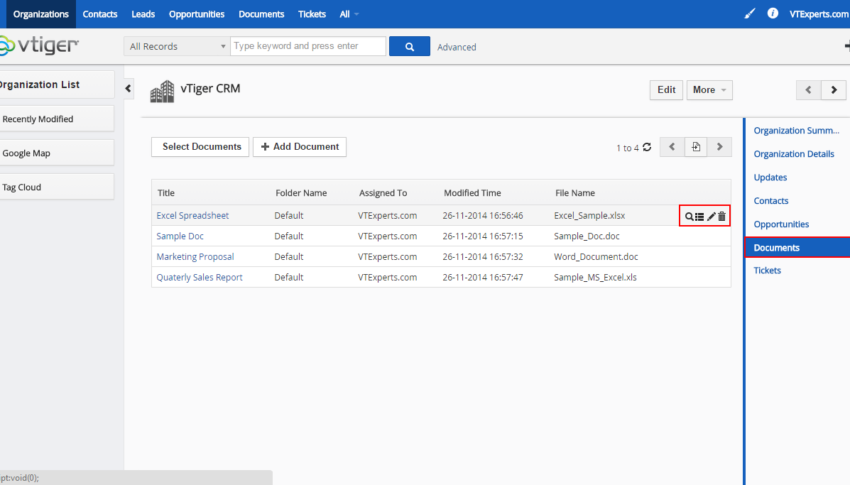850x485 pixels.
Task: Click file name Excel_Sample.xlsx
Action: pos(589,216)
